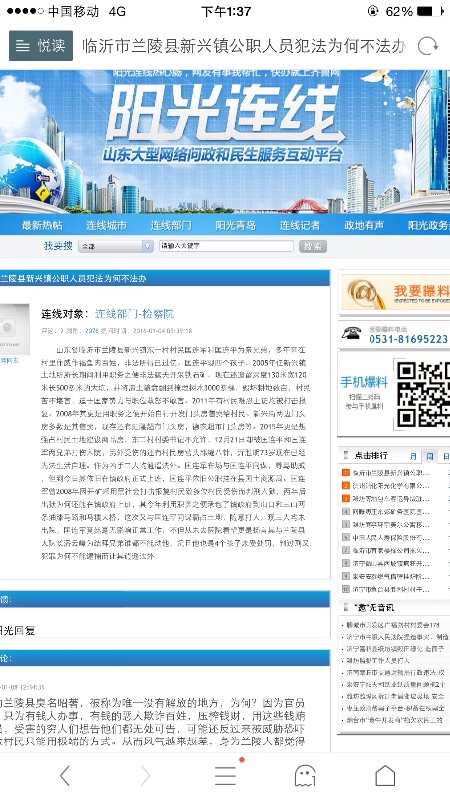Click the 搜索 search button
The image size is (450, 800).
click(313, 246)
